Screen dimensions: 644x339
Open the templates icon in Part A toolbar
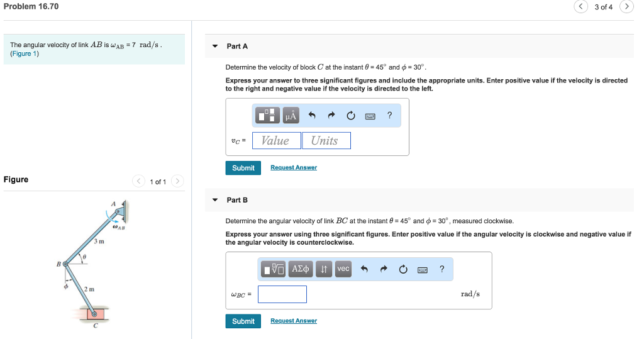pyautogui.click(x=267, y=116)
